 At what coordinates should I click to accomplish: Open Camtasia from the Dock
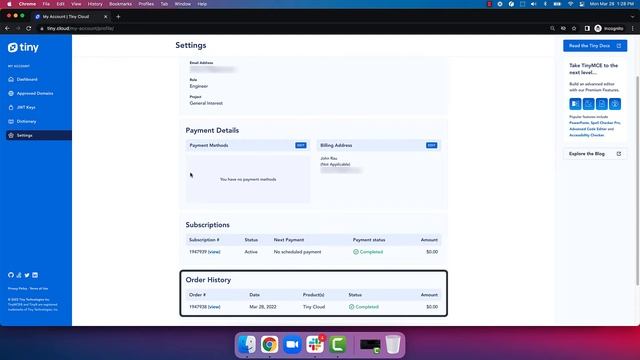pyautogui.click(x=338, y=345)
